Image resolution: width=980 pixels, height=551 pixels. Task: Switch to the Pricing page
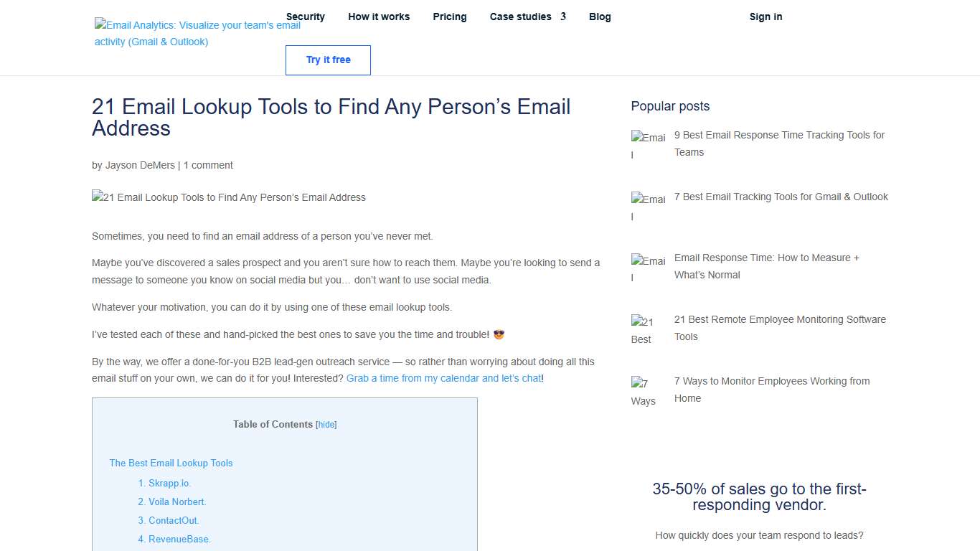450,17
